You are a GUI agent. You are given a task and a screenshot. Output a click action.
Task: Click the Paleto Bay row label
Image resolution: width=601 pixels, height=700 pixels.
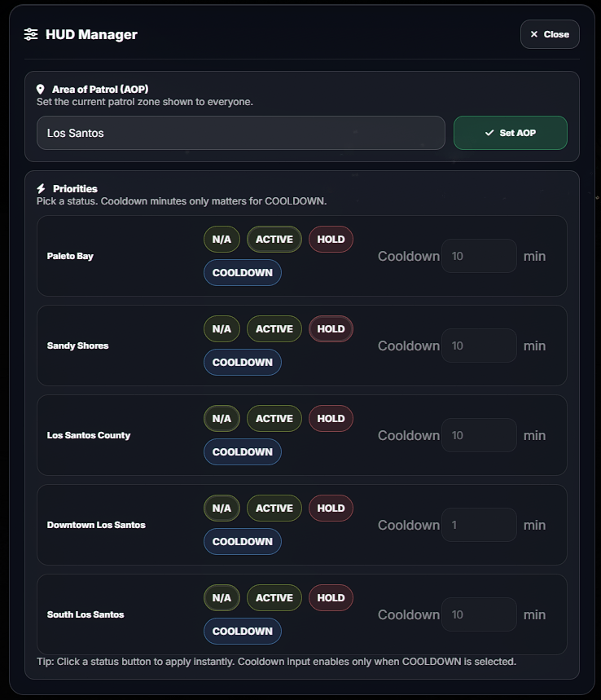tap(70, 256)
